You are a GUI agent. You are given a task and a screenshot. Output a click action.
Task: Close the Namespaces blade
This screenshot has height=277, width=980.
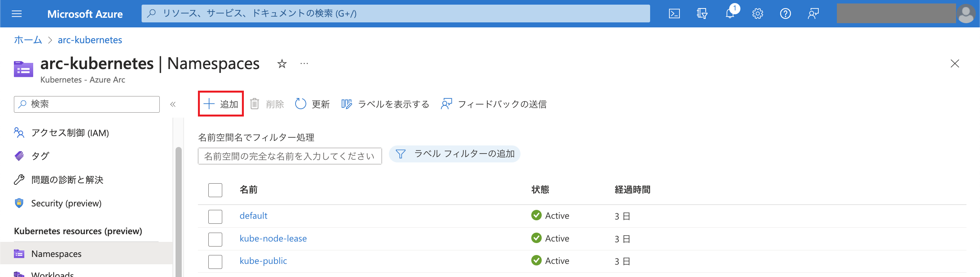(x=955, y=64)
